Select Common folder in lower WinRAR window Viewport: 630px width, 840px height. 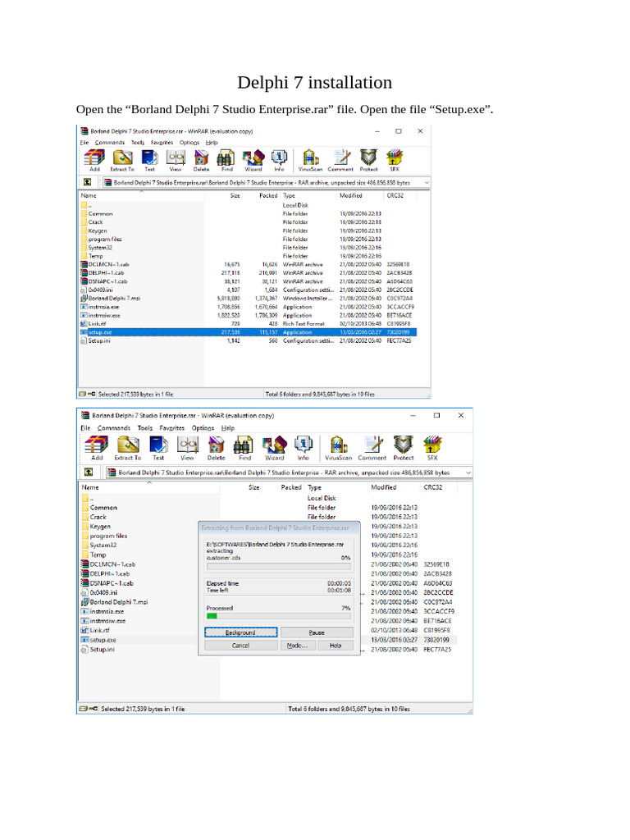pyautogui.click(x=103, y=507)
